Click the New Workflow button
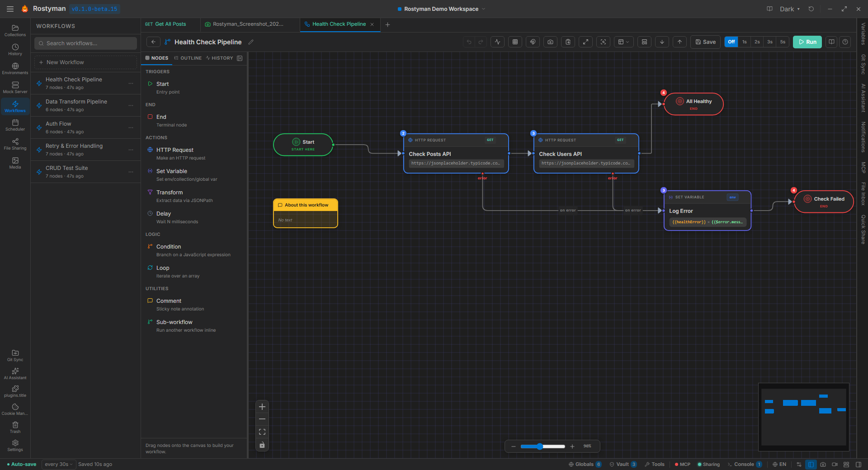This screenshot has width=868, height=470. click(x=85, y=62)
